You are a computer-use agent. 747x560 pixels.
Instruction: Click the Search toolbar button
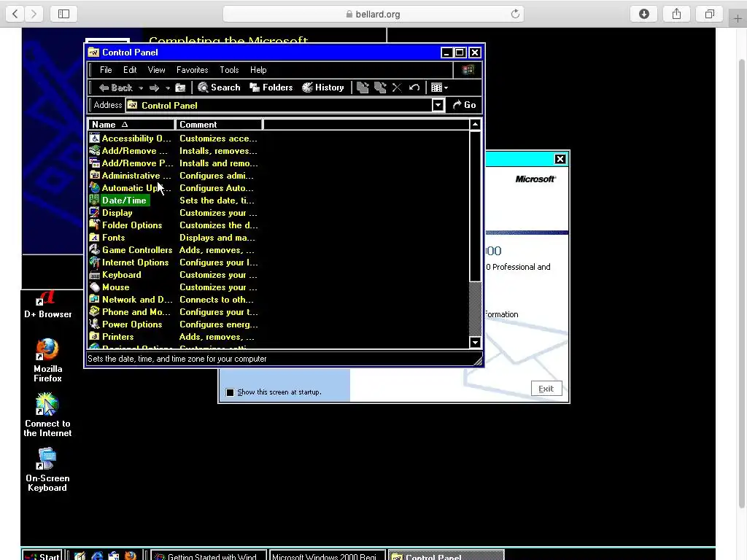(x=219, y=87)
